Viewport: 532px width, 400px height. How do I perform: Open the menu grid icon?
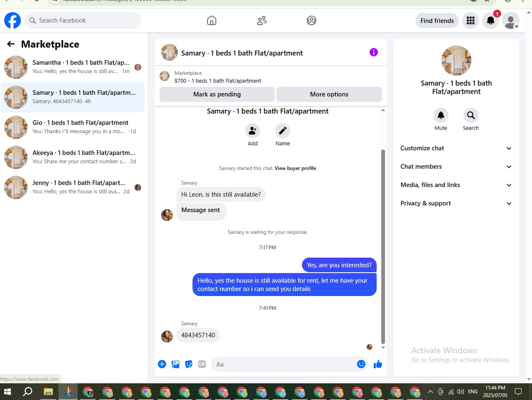[471, 20]
